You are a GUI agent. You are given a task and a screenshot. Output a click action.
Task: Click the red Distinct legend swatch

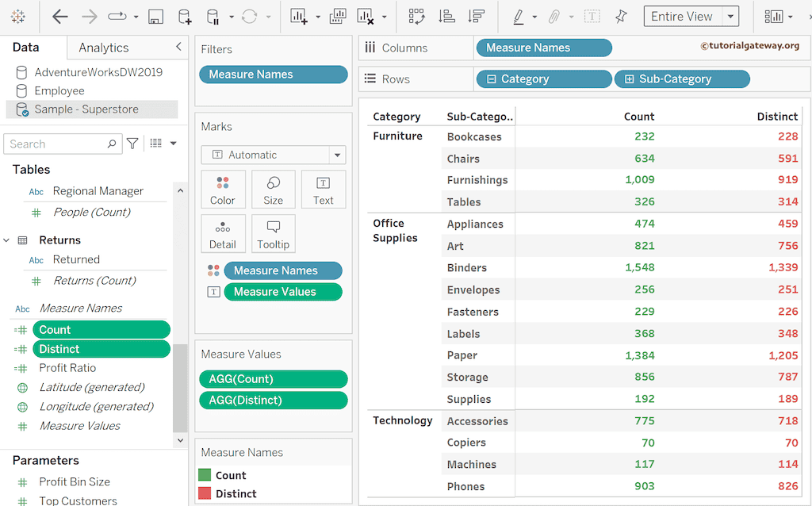pos(205,493)
